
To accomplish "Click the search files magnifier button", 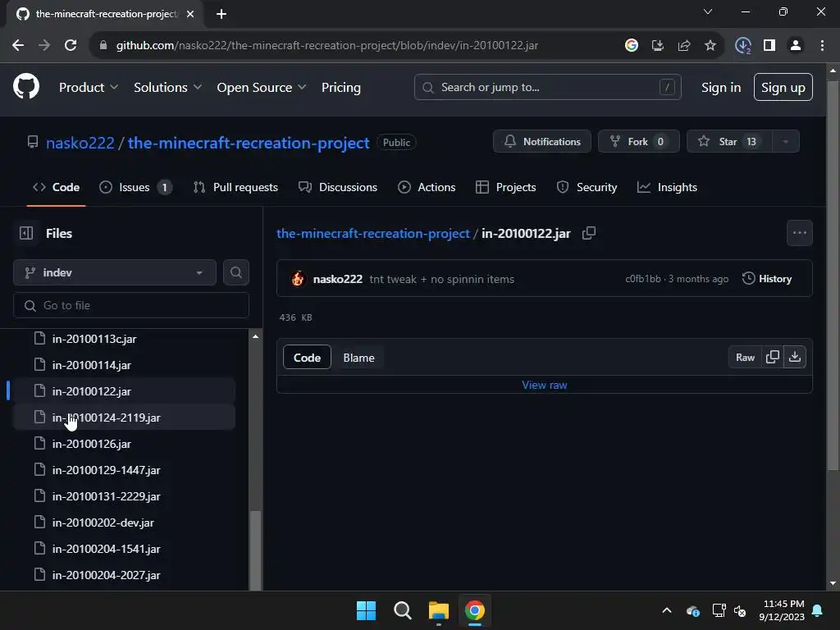I will click(x=235, y=272).
